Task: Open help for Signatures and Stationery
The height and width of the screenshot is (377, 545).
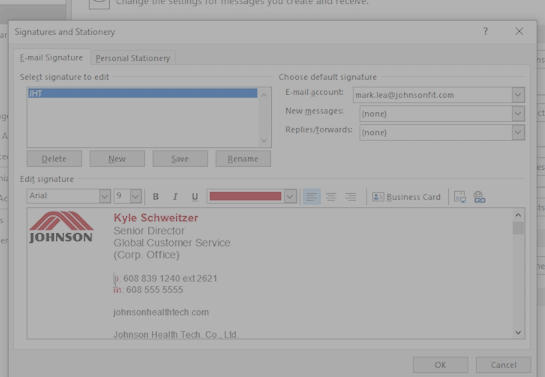Action: click(x=486, y=31)
